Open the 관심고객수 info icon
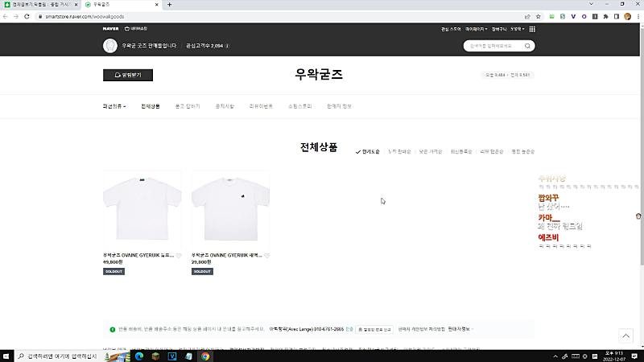 point(227,46)
